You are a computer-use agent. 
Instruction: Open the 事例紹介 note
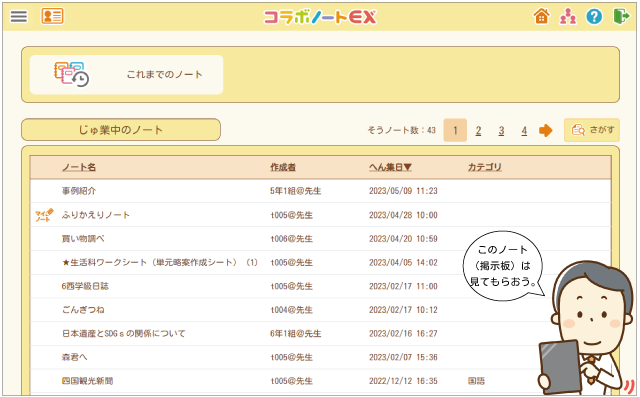[79, 191]
